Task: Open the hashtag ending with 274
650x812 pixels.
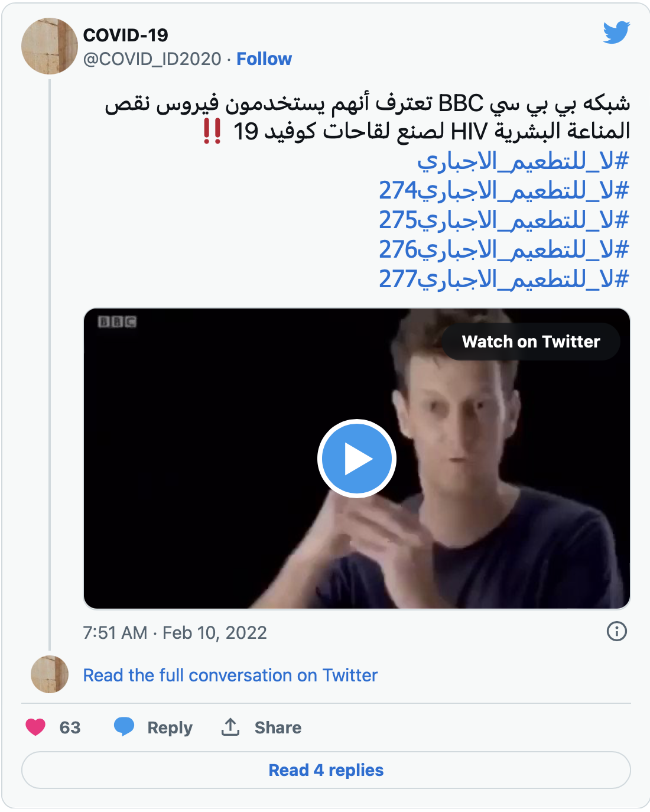Action: coord(503,190)
